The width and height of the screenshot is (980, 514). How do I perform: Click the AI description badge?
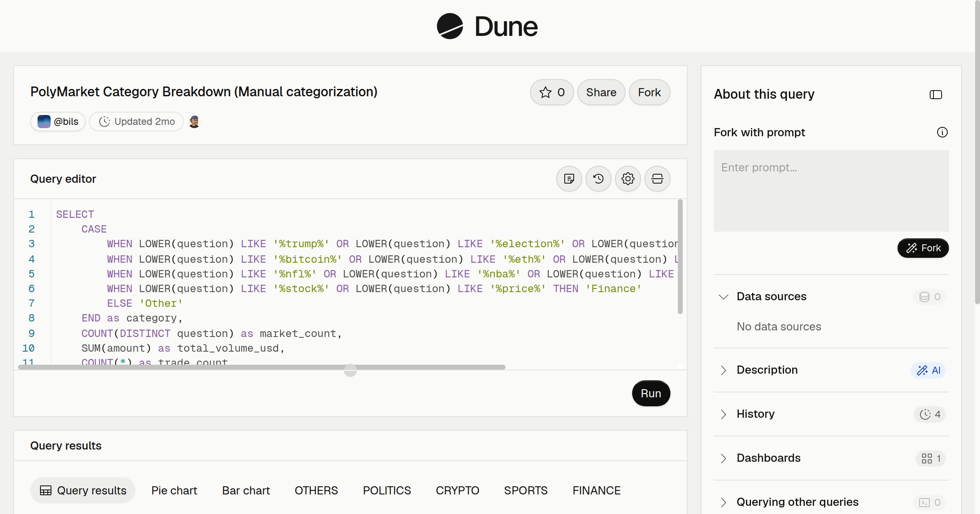[x=928, y=370]
